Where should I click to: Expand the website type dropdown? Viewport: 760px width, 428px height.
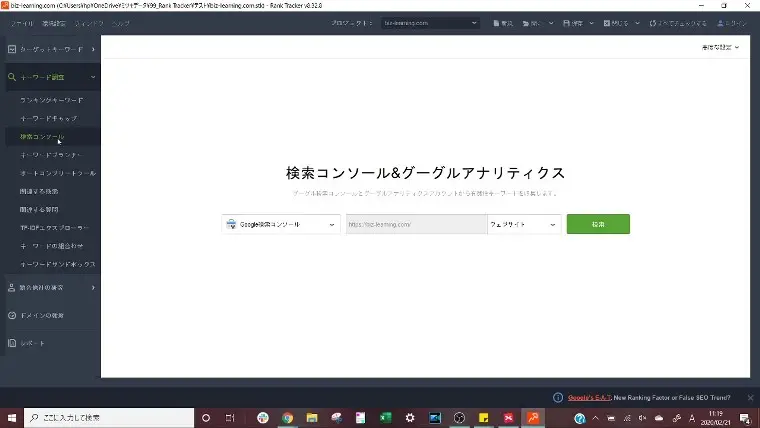coord(524,225)
